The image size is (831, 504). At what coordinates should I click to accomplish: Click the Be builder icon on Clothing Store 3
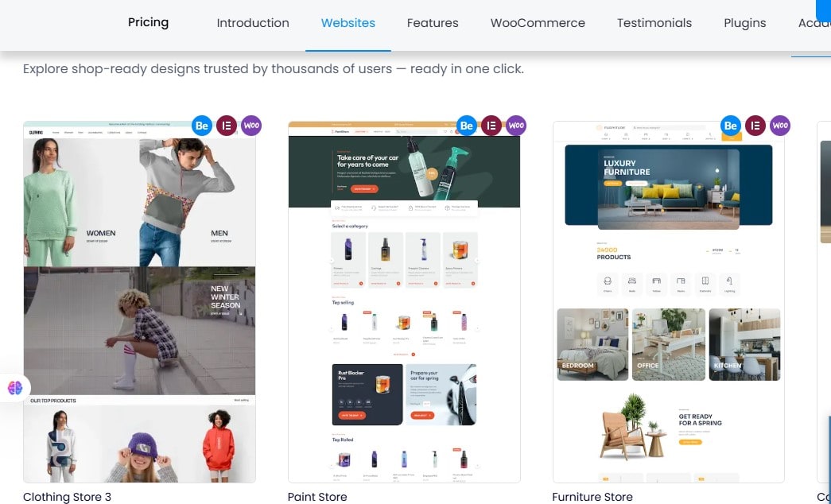(202, 126)
